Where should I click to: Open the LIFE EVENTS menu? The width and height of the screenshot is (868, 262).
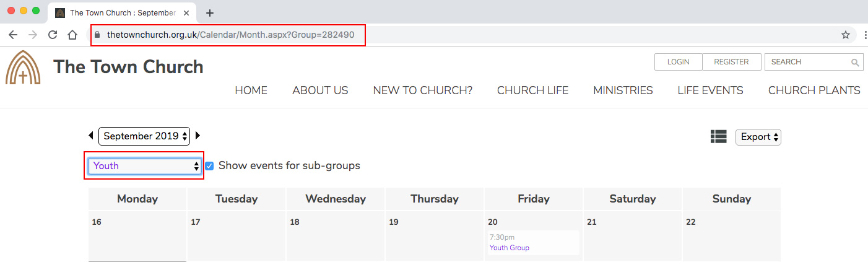click(x=710, y=90)
